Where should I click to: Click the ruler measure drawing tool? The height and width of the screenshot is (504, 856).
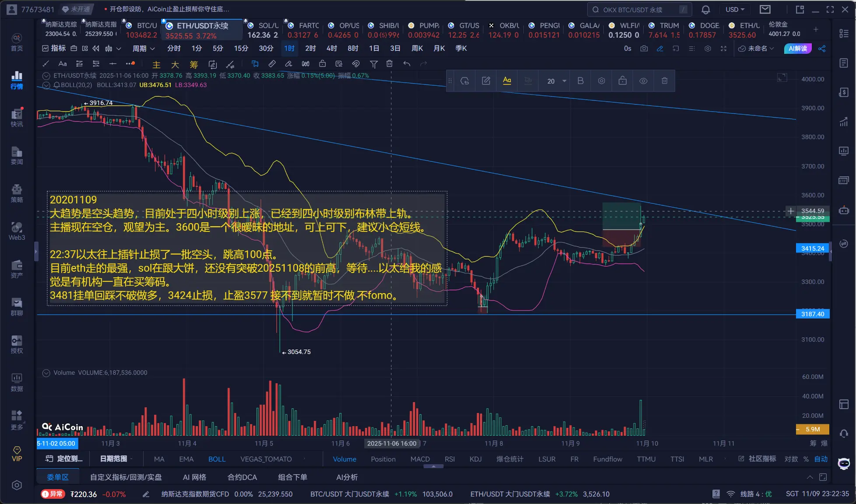point(272,64)
